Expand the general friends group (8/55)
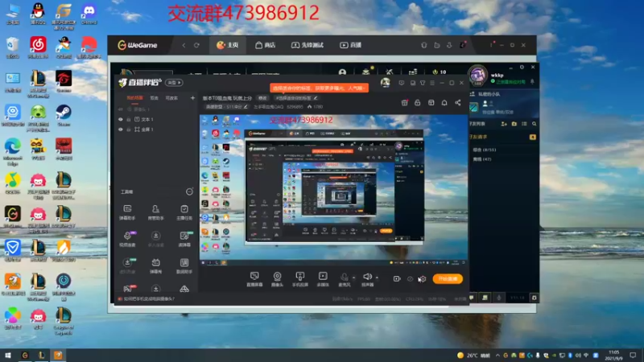Image resolution: width=644 pixels, height=362 pixels. tap(485, 150)
